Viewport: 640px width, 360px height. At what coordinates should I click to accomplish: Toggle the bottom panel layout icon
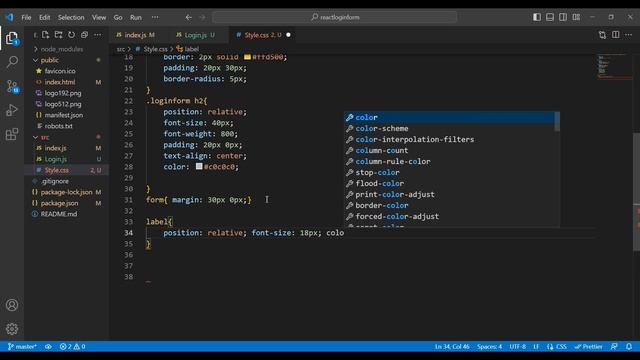[550, 17]
